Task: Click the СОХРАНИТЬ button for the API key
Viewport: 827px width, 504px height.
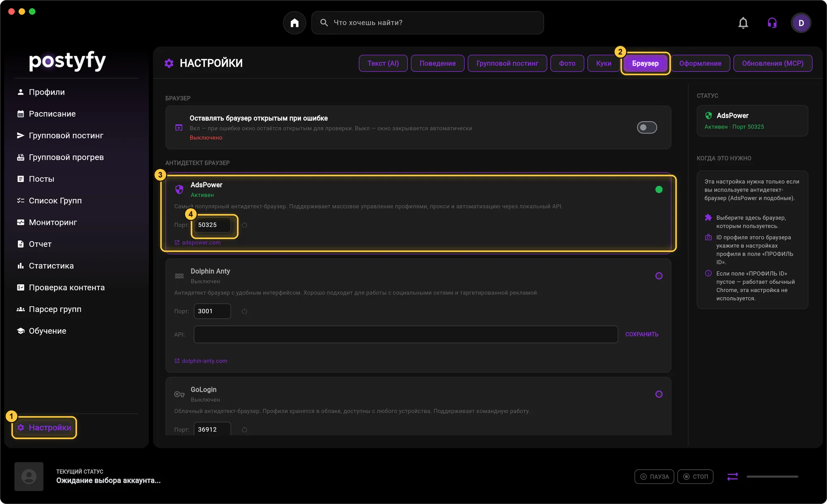Action: pyautogui.click(x=642, y=334)
